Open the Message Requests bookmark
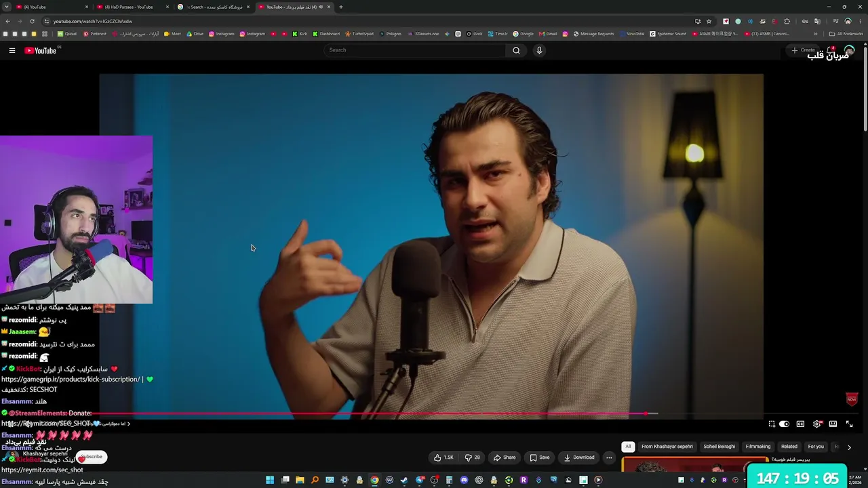Viewport: 868px width, 488px height. (593, 34)
